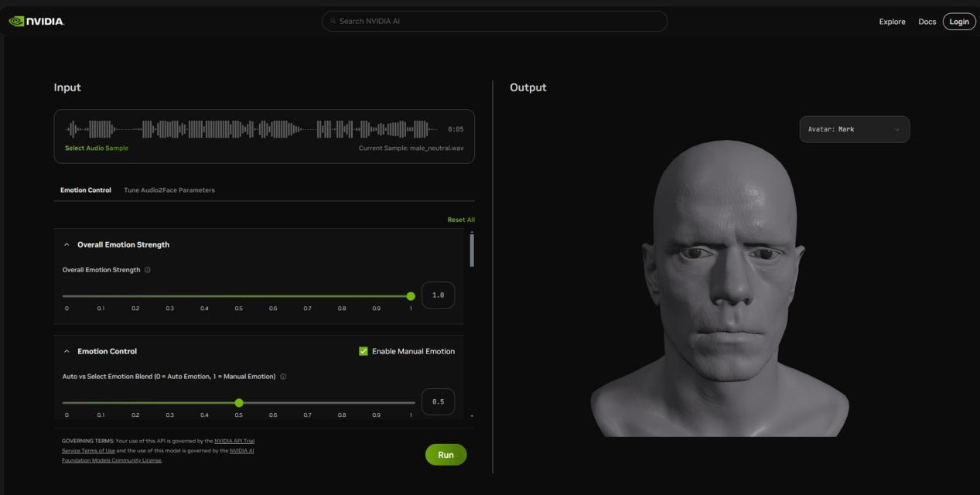980x495 pixels.
Task: Click info icon beside Auto vs Select Emotion Blend
Action: [x=283, y=377]
